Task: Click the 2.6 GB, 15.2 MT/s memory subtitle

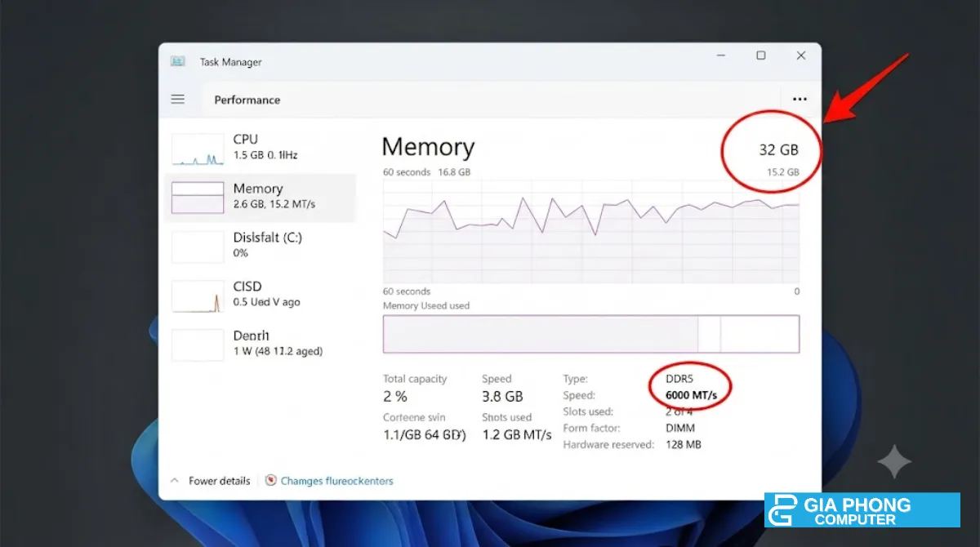Action: pos(274,204)
